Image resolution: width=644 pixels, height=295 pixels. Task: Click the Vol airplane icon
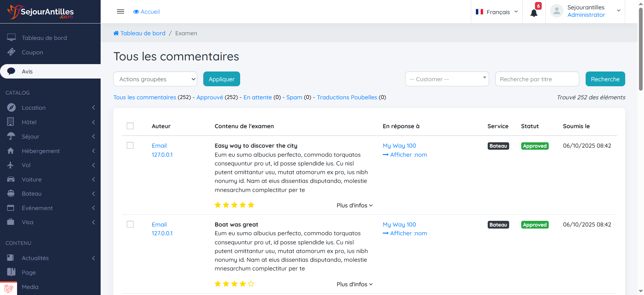[x=11, y=165]
